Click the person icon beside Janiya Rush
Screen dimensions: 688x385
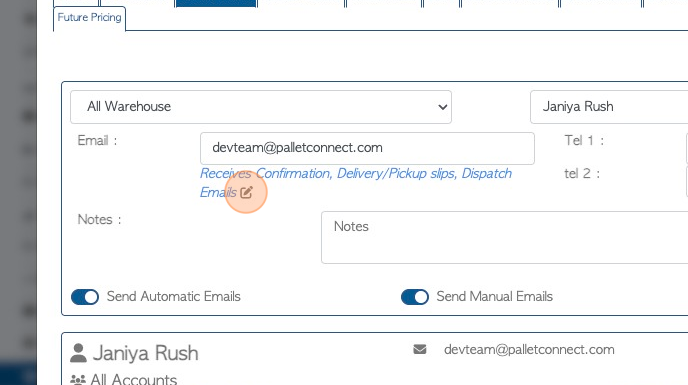pyautogui.click(x=79, y=353)
